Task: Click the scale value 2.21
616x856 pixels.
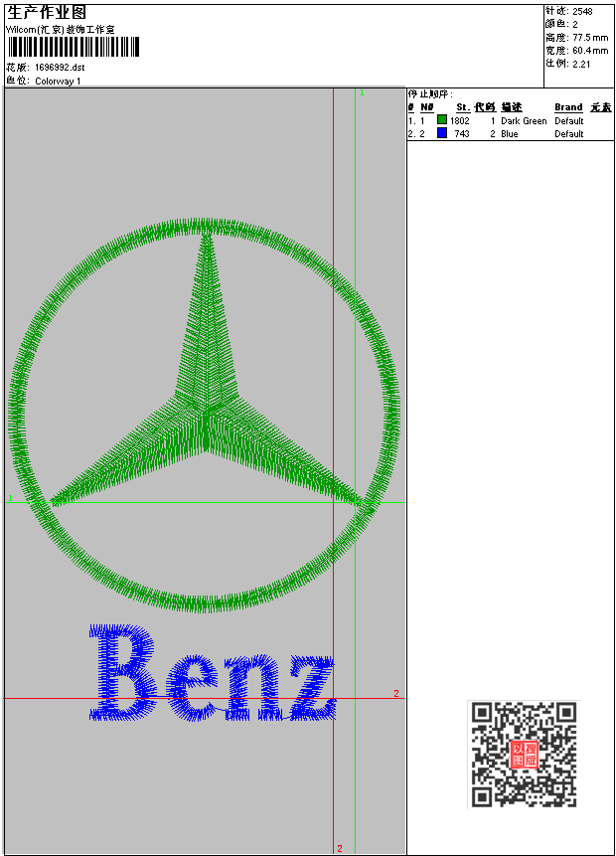Action: click(x=581, y=64)
